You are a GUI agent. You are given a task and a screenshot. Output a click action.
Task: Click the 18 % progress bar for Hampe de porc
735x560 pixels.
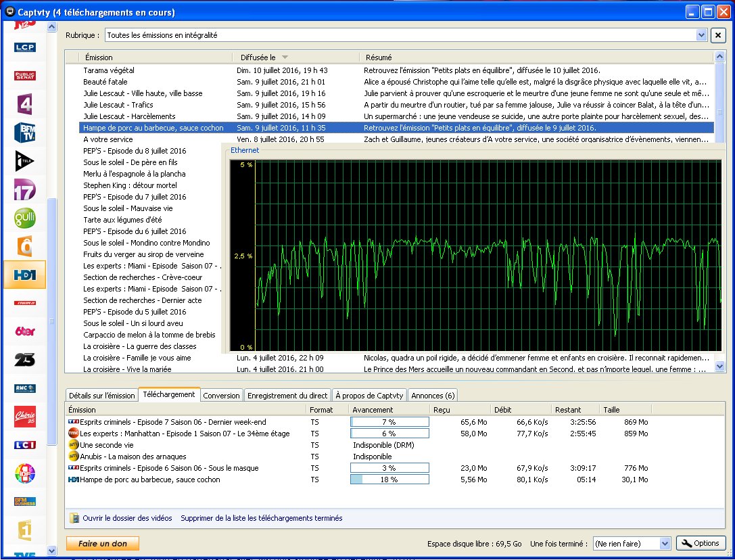point(389,480)
